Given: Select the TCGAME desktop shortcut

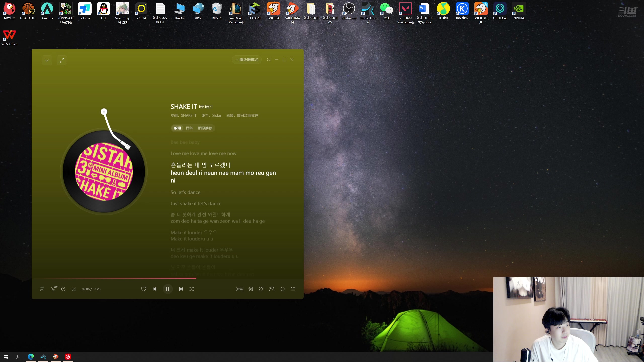Looking at the screenshot, I should [x=255, y=11].
